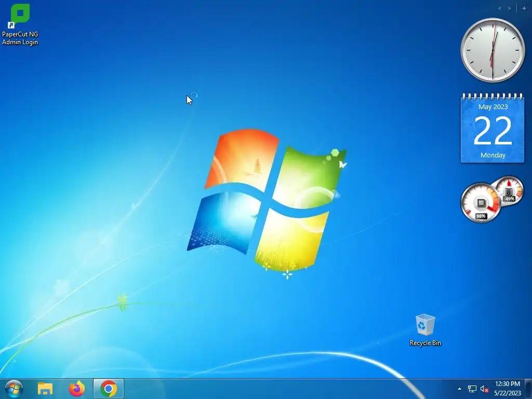Click the CPU meter gauge showing 98%
The image size is (532, 399).
480,203
